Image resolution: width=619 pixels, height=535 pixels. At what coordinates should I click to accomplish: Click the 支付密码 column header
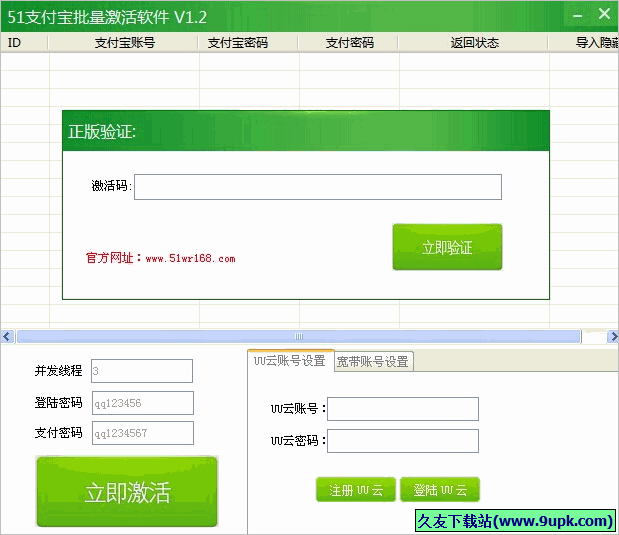[x=348, y=43]
